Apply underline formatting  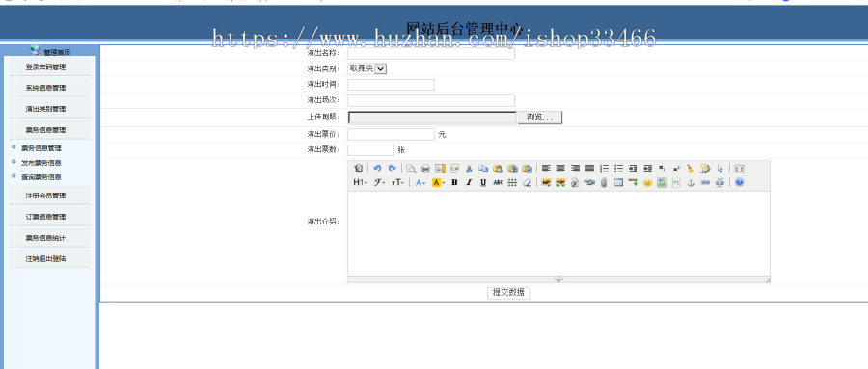pos(483,182)
